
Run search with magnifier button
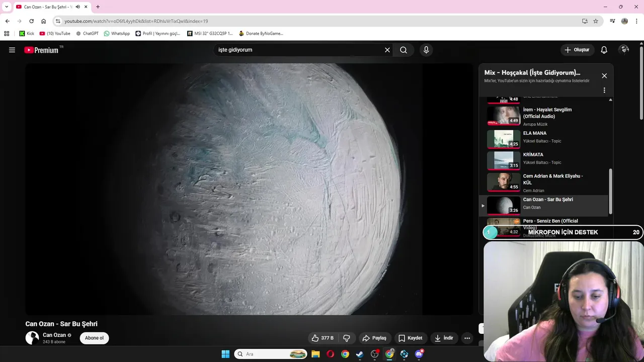[x=404, y=50]
